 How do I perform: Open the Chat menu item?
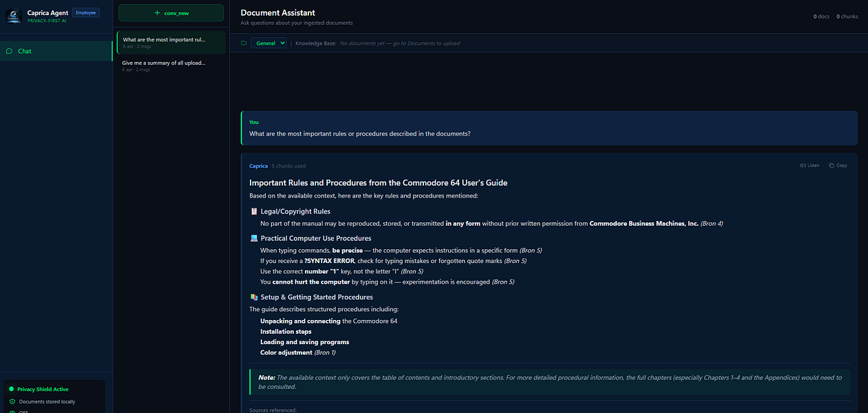(56, 51)
